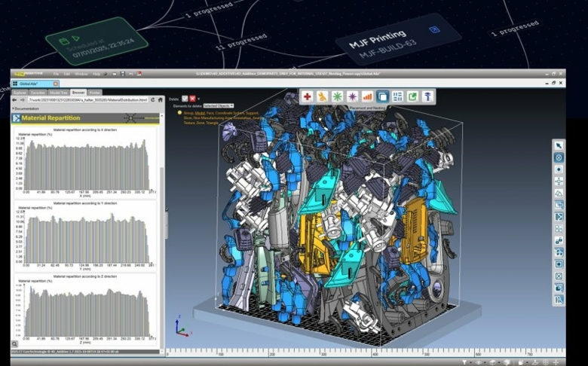
Task: Expand the Documentation section
Action: coord(26,108)
